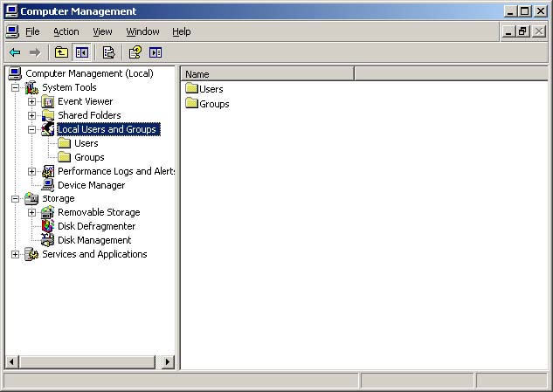Viewport: 553px width, 392px height.
Task: Select Groups text in right pane
Action: pyautogui.click(x=214, y=104)
